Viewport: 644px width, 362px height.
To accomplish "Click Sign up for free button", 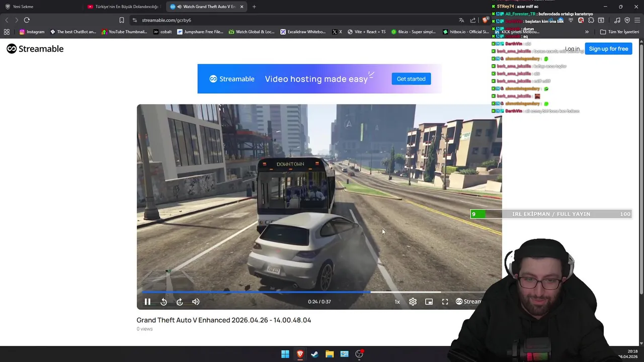I will 608,49.
